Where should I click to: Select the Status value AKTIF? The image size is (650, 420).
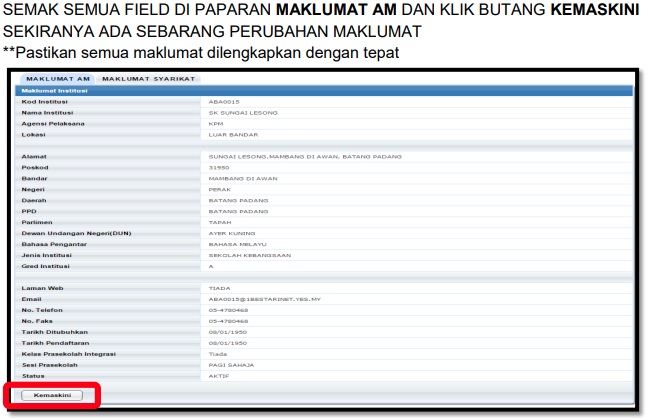pyautogui.click(x=218, y=375)
